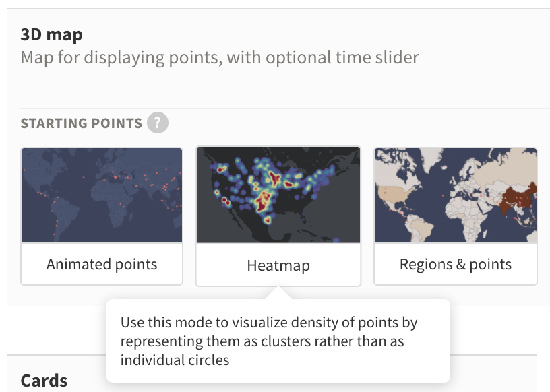Select the heatmap density visualization preview

[x=278, y=195]
